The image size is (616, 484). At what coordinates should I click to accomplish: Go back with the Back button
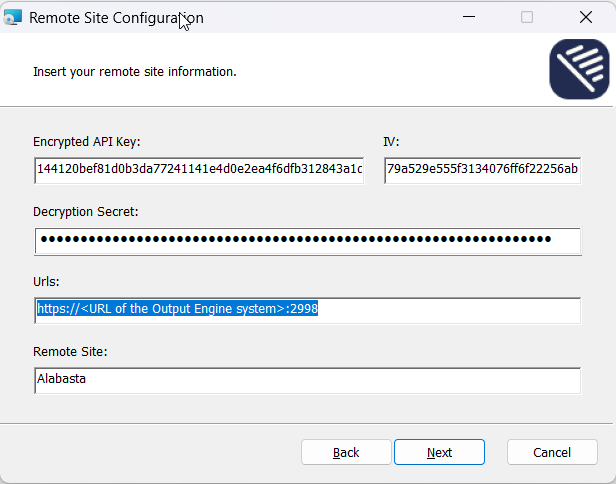point(346,452)
